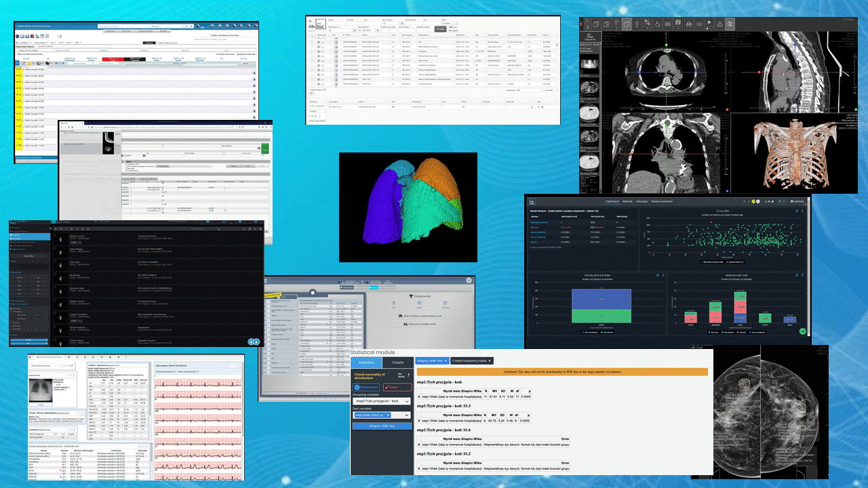Click the print icon in CT viewer toolbar
This screenshot has width=868, height=488.
(x=689, y=24)
